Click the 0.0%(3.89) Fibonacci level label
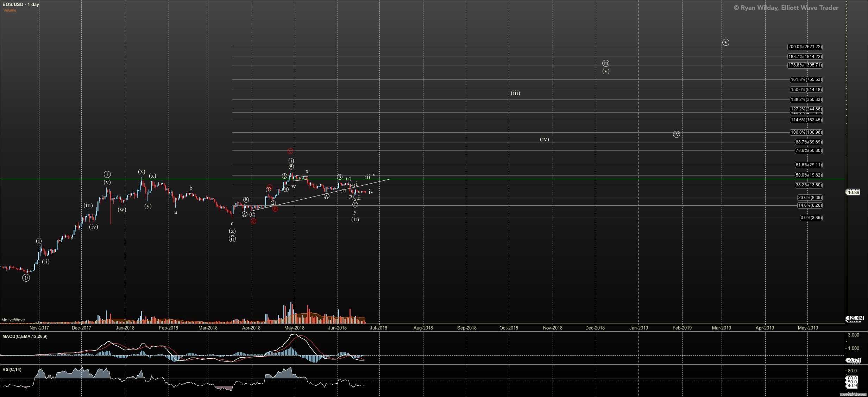This screenshot has height=397, width=868. point(811,218)
